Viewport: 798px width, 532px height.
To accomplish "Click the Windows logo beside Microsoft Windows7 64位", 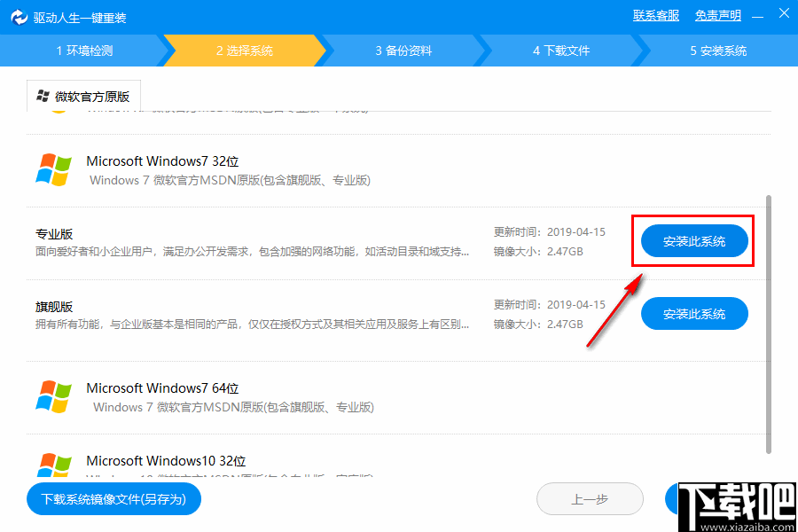I will click(x=53, y=398).
